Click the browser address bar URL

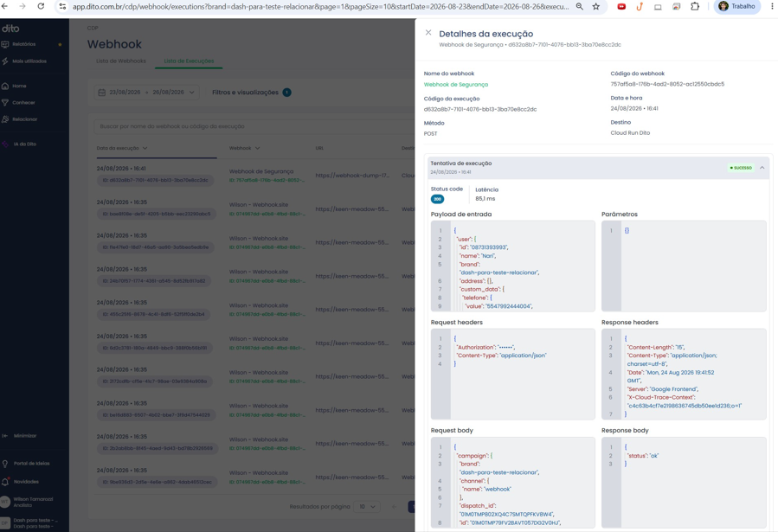[x=320, y=6]
